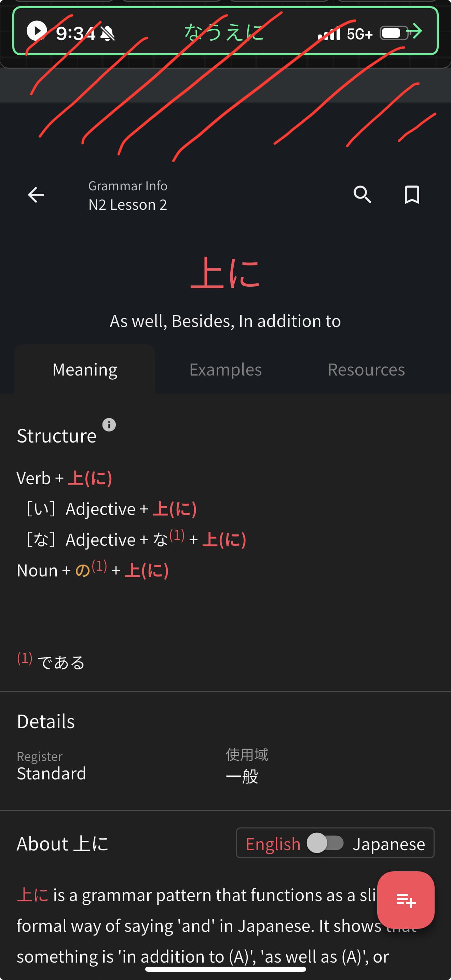Tap the home indicator bar

225,969
